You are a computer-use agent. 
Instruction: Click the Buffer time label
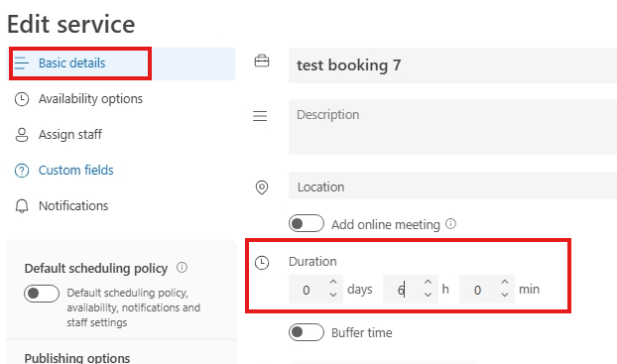click(362, 333)
